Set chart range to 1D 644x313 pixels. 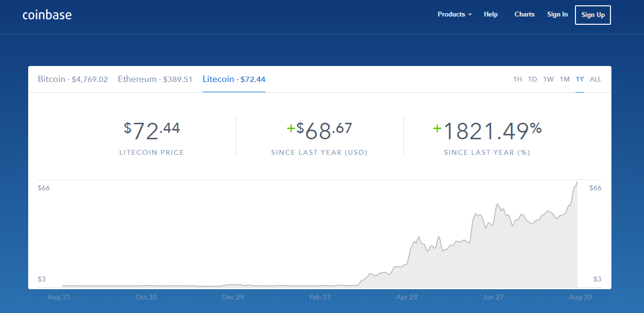[533, 79]
